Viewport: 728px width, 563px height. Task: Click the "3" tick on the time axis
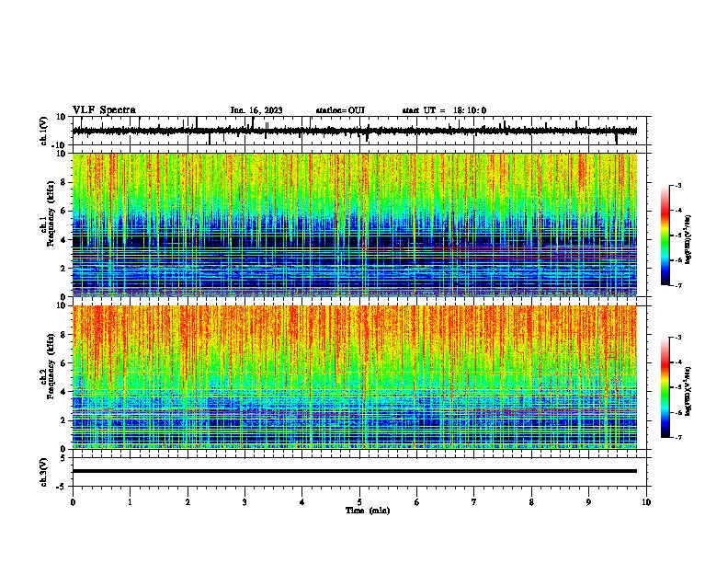(245, 502)
